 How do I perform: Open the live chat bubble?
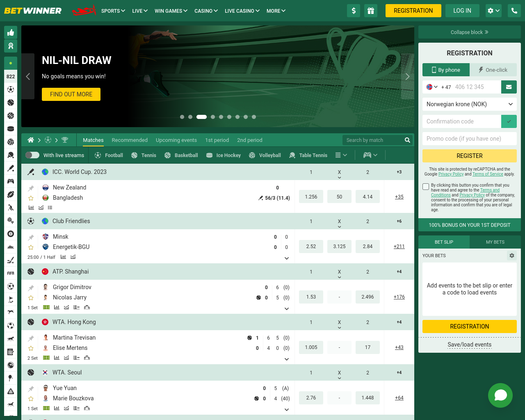tap(500, 395)
